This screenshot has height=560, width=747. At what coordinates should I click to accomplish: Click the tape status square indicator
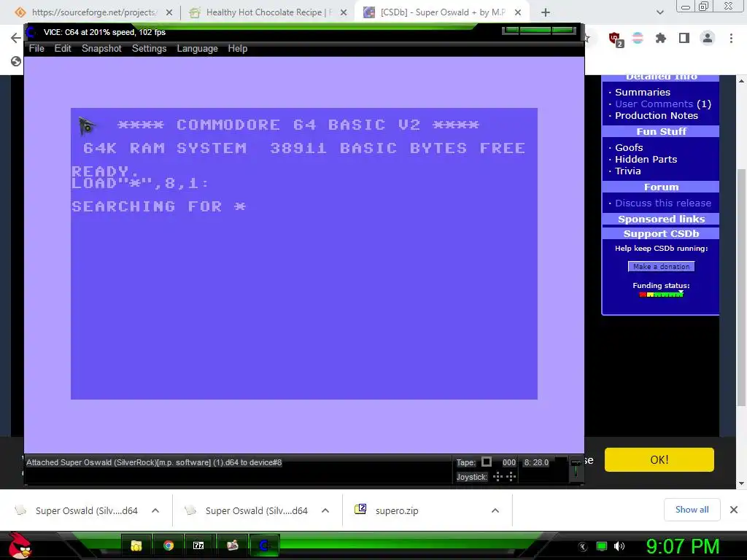click(x=487, y=462)
